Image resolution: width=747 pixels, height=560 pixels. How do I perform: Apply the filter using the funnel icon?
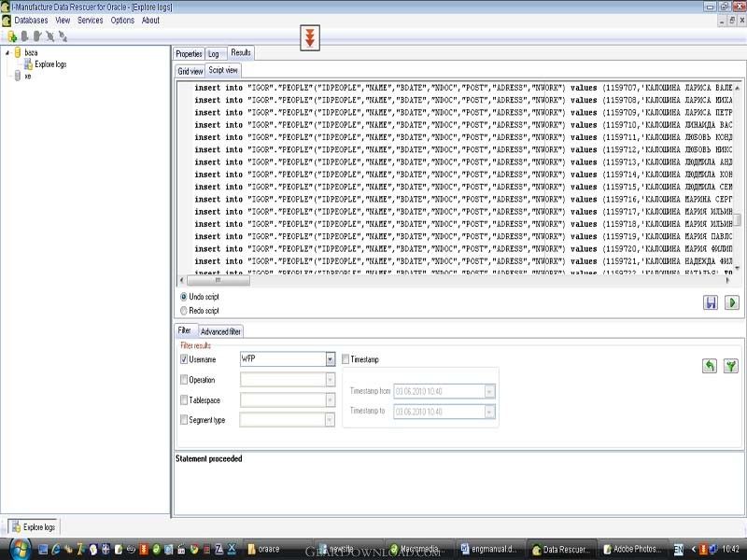point(731,366)
